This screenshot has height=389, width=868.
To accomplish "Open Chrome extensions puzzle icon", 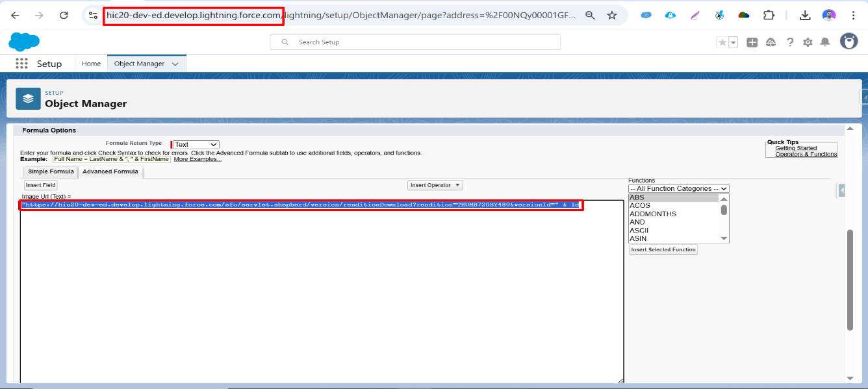I will click(769, 15).
